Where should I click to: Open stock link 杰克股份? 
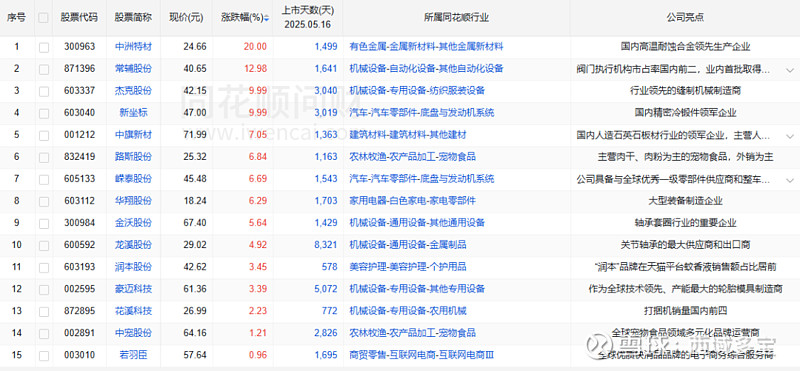pyautogui.click(x=133, y=90)
